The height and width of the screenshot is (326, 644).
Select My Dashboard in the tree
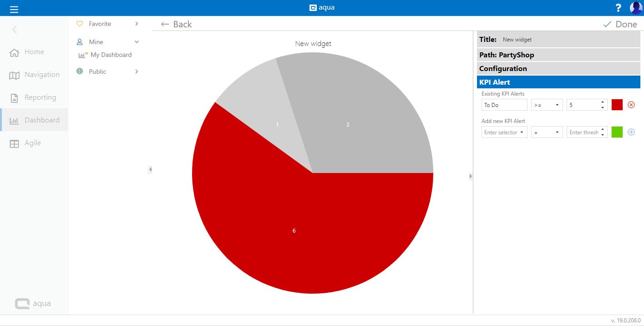coord(111,55)
